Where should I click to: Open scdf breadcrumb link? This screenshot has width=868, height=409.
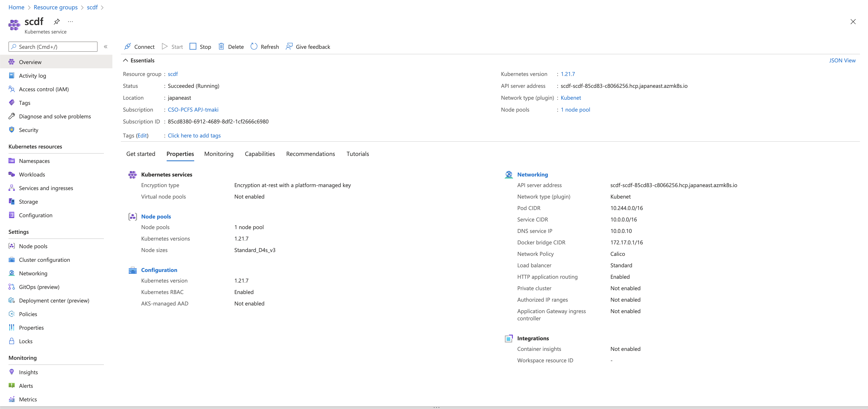click(x=92, y=7)
